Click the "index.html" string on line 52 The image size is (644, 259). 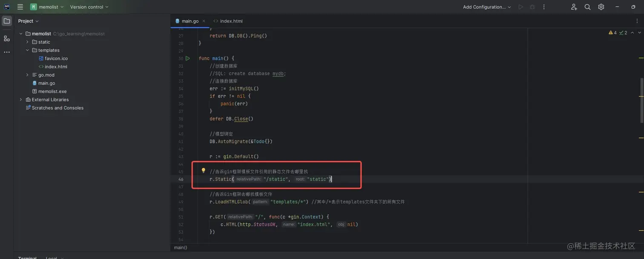click(315, 224)
